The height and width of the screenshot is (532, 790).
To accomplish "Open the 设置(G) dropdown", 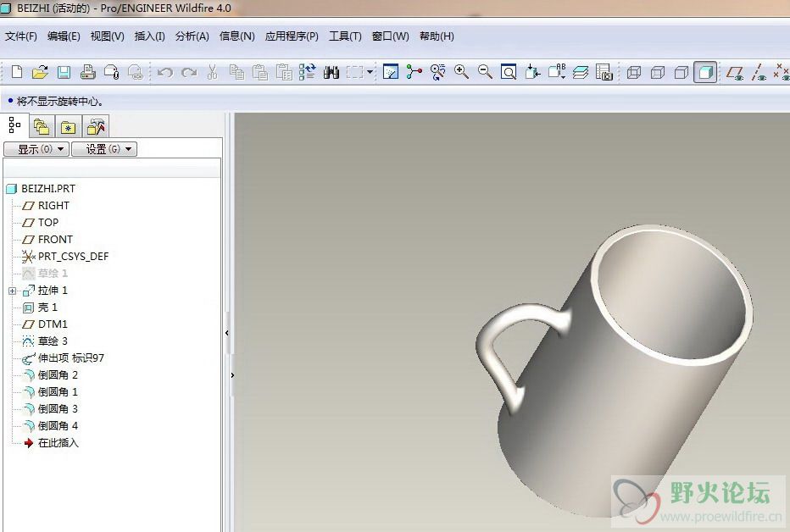I will click(x=104, y=149).
